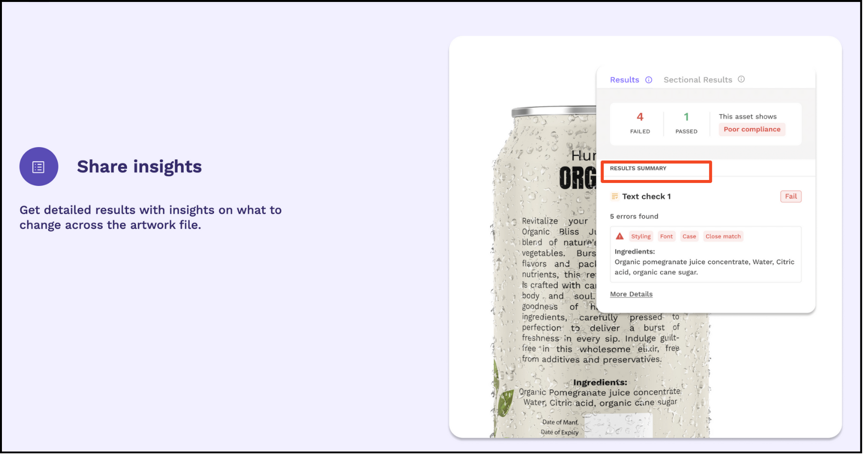
Task: Click the purple Share insights list icon
Action: click(38, 167)
